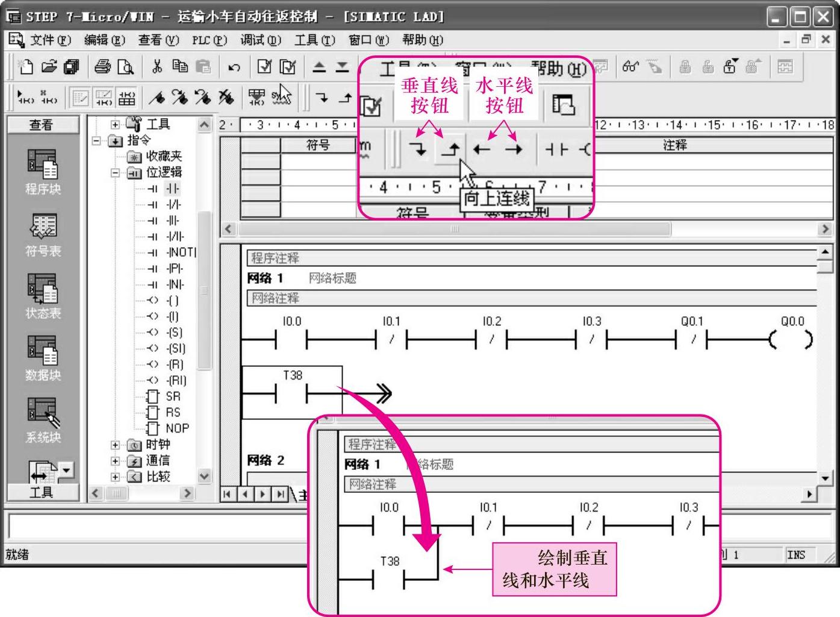
Task: Click the symbol table horizontal scrollbar thumb
Action: (x=454, y=229)
